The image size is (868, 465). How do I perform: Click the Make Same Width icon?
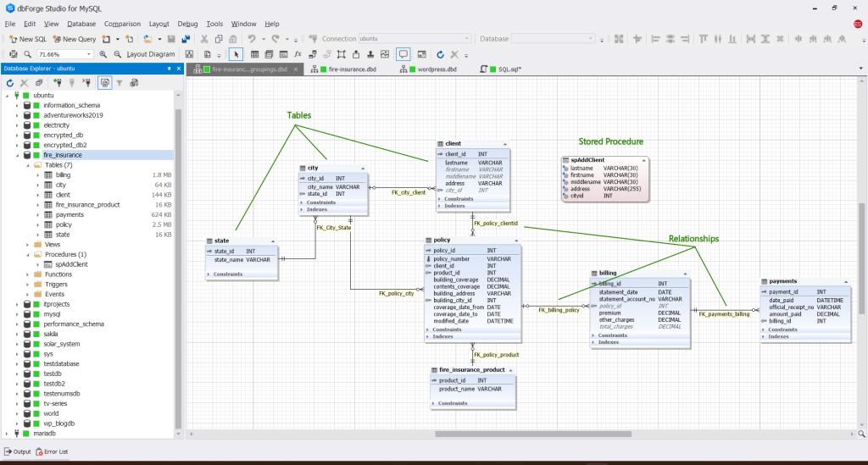click(751, 39)
